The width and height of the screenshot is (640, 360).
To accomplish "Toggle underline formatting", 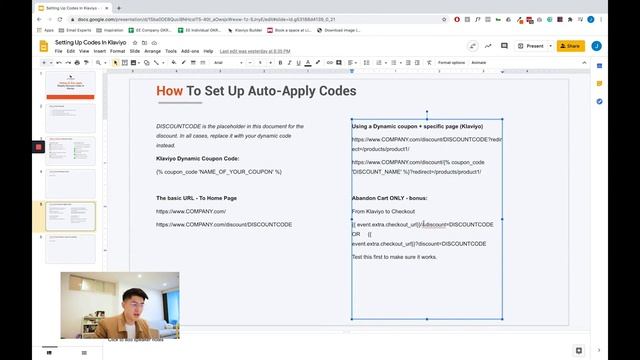I will pyautogui.click(x=298, y=62).
